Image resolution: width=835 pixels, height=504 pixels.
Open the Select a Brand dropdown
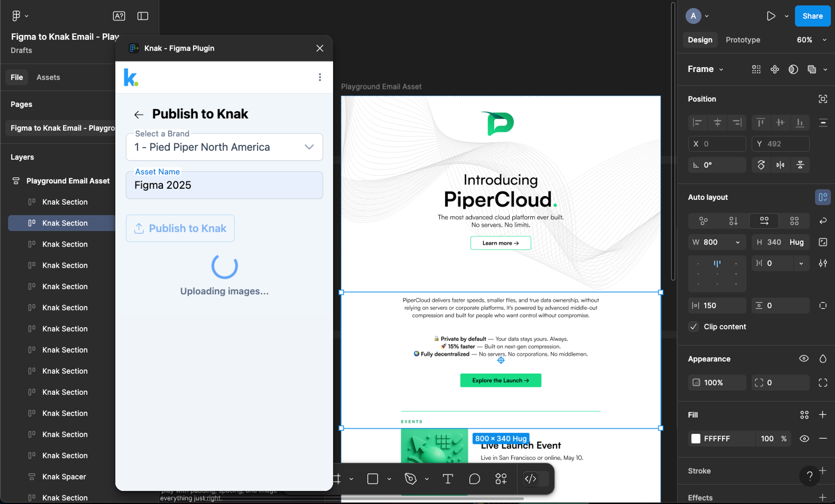224,147
